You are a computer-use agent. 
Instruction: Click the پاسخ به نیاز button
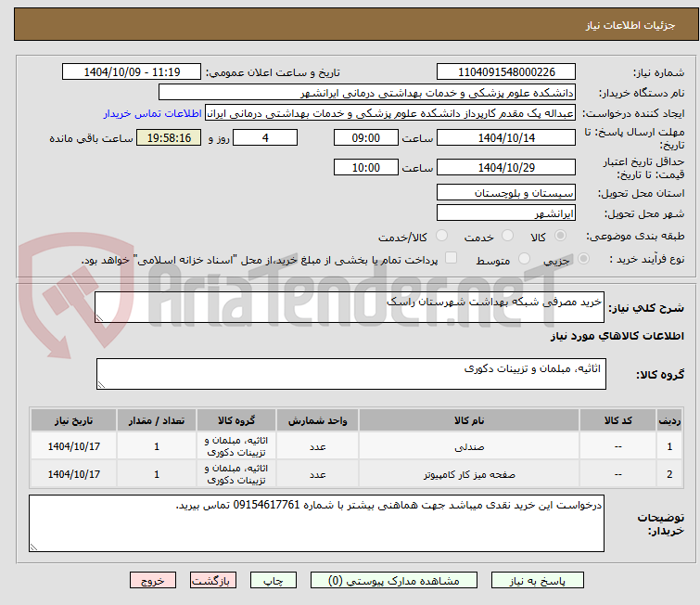point(538,581)
